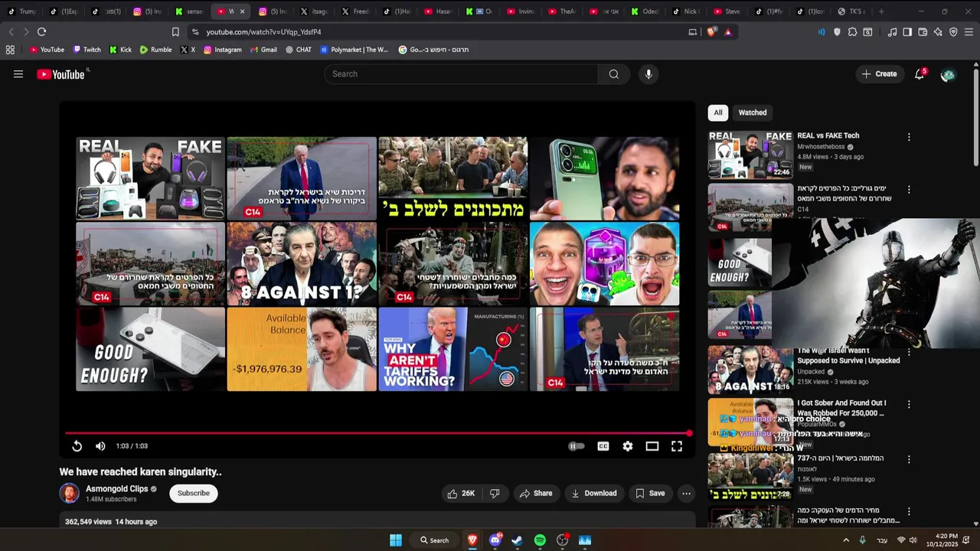Play the -$1,976,976.39 balance end-screen video
The height and width of the screenshot is (551, 980).
coord(302,349)
